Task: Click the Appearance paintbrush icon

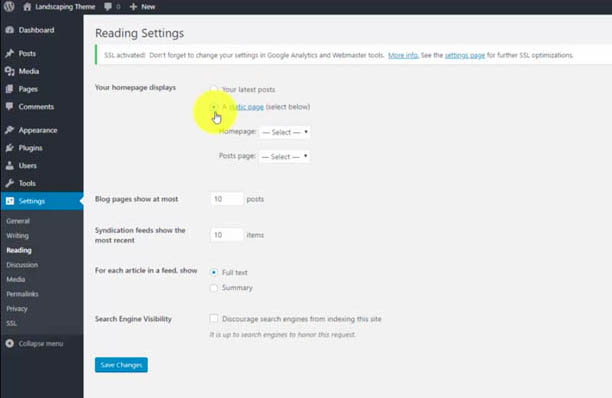Action: pos(10,130)
